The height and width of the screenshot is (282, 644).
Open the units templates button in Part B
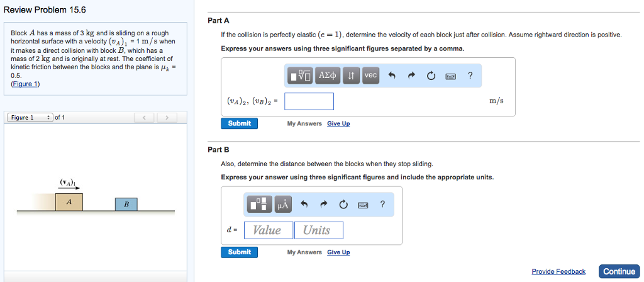point(258,204)
